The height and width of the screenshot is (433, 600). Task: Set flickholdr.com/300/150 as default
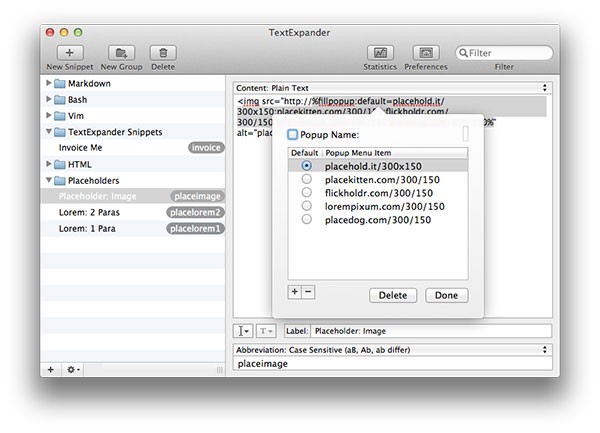[x=307, y=192]
